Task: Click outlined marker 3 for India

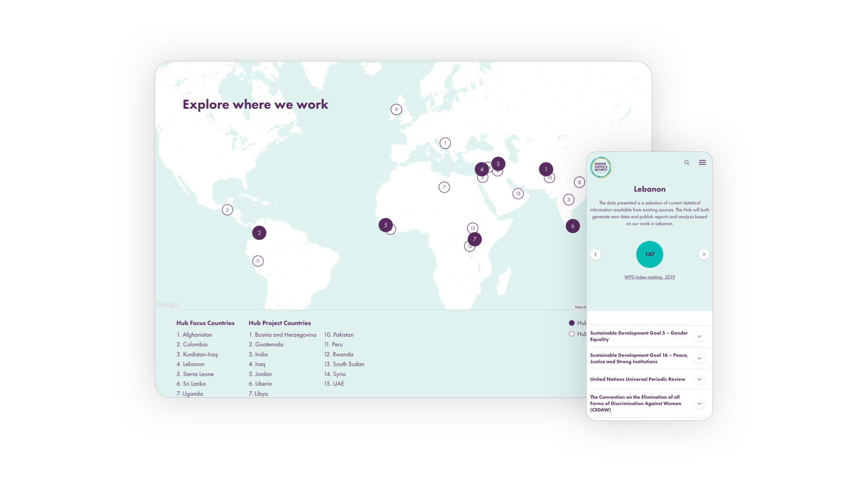Action: [x=569, y=200]
